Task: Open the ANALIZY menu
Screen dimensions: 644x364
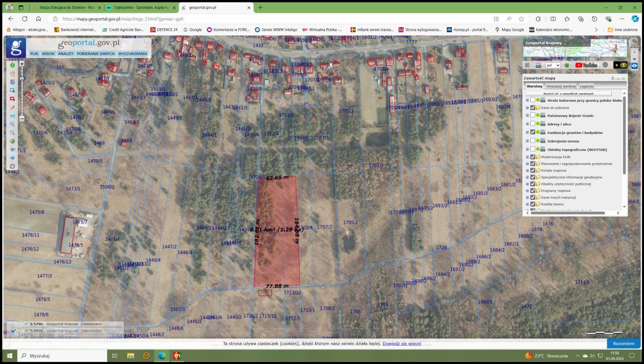Action: pyautogui.click(x=65, y=53)
